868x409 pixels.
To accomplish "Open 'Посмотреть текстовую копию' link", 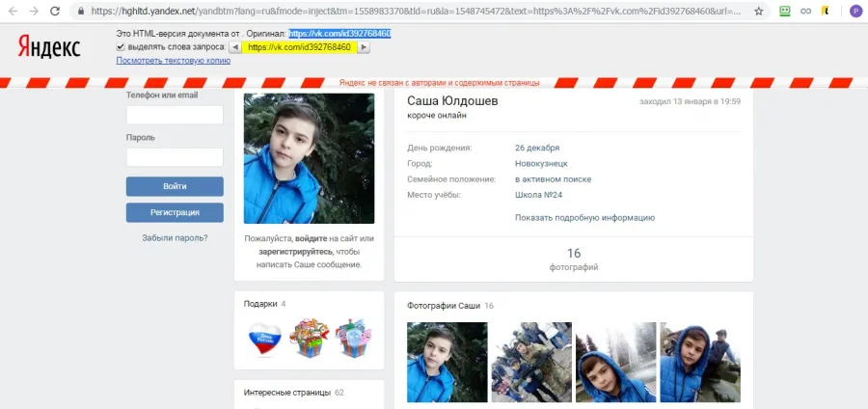I will click(174, 61).
